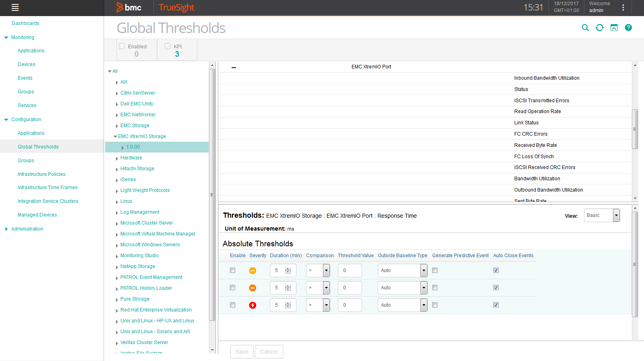Collapse the EMC XtremIO Port minus icon

coord(234,67)
